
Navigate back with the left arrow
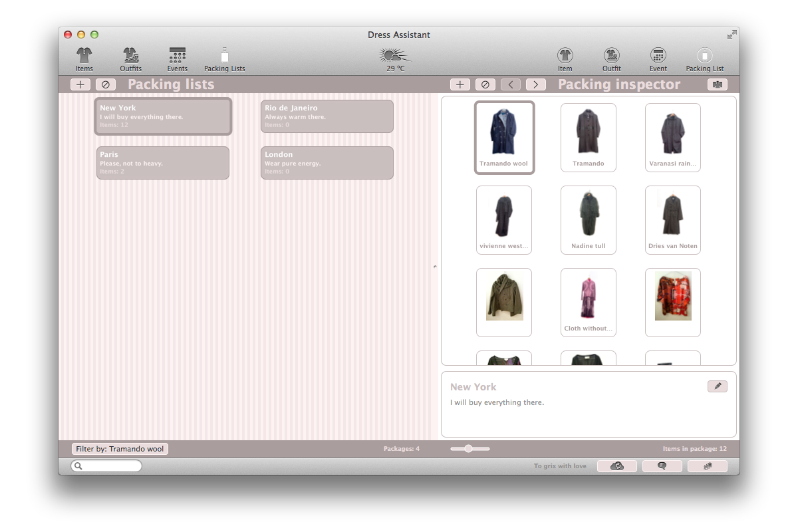511,84
